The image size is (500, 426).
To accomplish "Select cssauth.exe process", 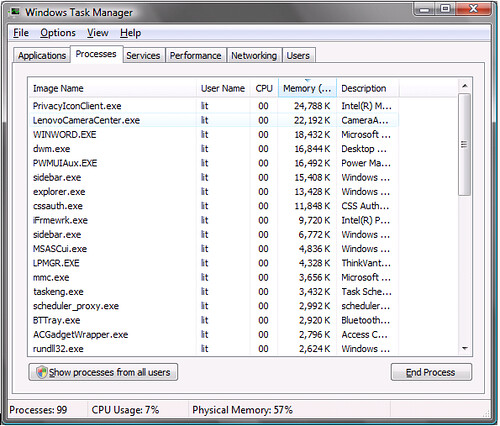I will point(213,206).
